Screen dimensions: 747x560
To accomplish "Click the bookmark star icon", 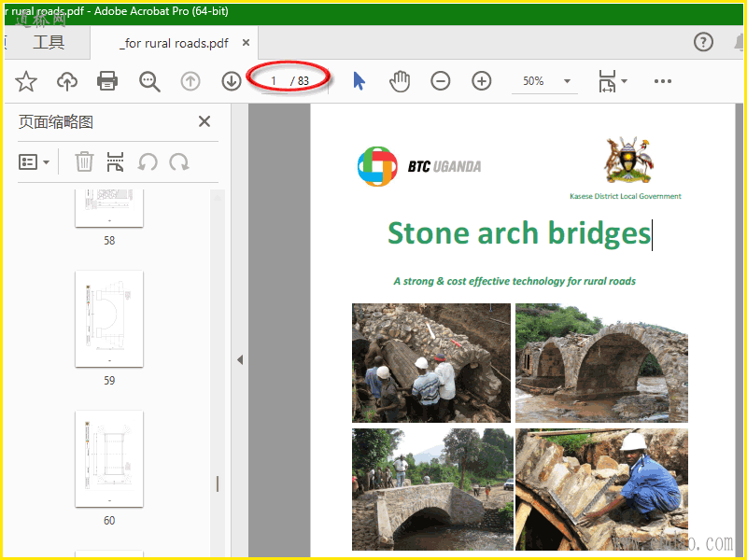I will pos(26,82).
